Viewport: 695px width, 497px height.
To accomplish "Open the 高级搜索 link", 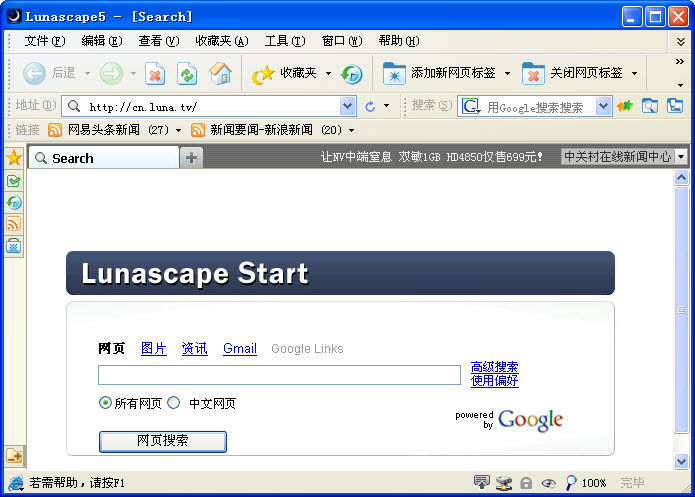I will point(494,367).
